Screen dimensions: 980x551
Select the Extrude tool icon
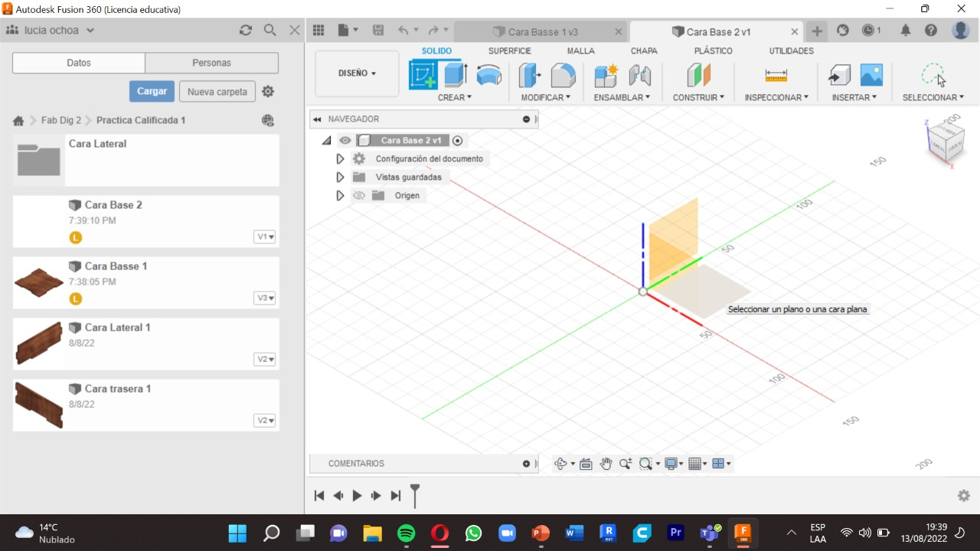coord(456,75)
